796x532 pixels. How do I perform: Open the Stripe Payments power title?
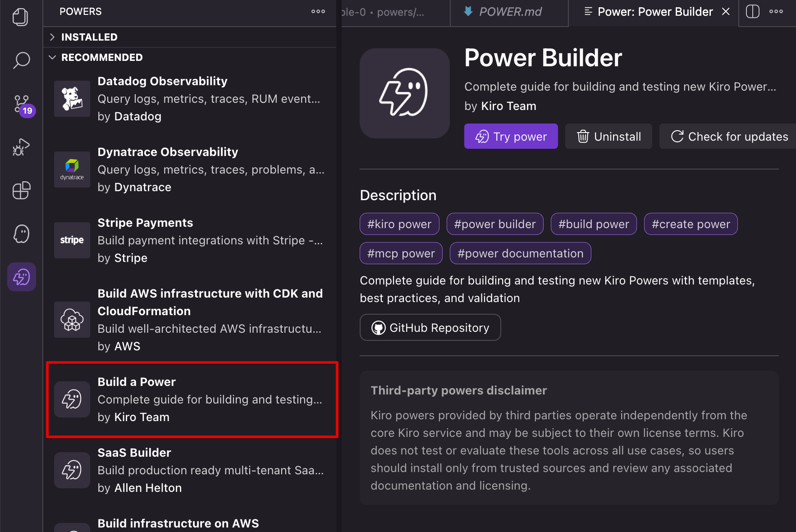pyautogui.click(x=145, y=223)
